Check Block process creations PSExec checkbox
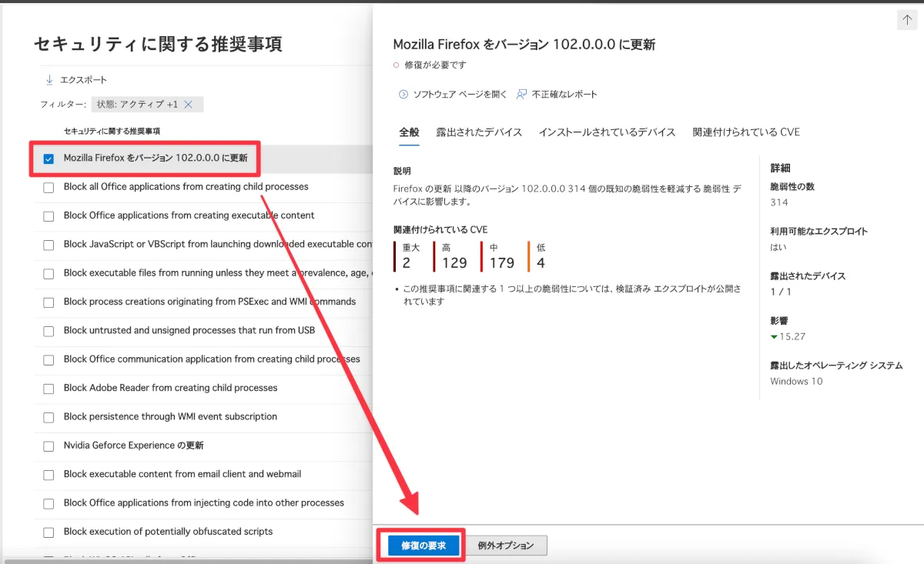This screenshot has width=924, height=564. click(49, 302)
